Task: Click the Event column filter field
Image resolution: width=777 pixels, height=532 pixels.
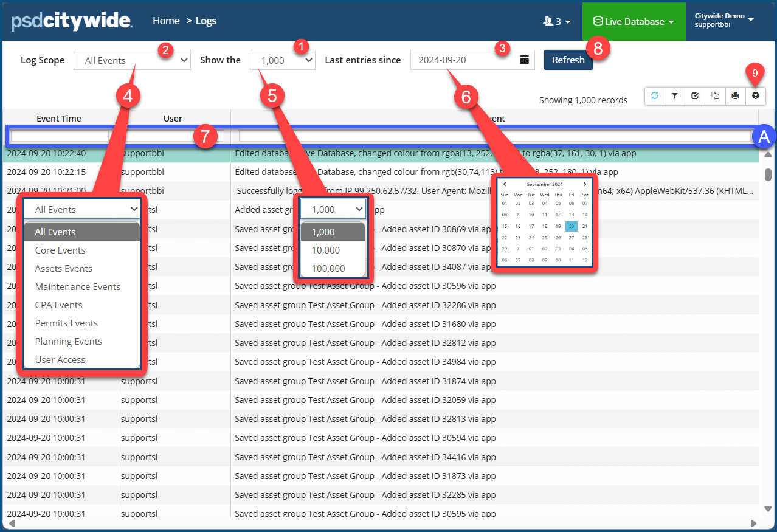Action: tap(494, 137)
